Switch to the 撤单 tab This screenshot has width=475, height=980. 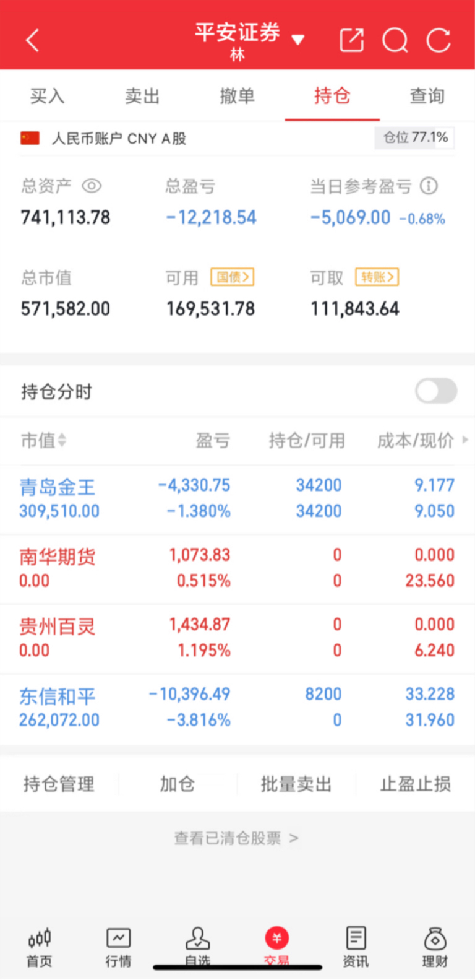click(x=237, y=96)
